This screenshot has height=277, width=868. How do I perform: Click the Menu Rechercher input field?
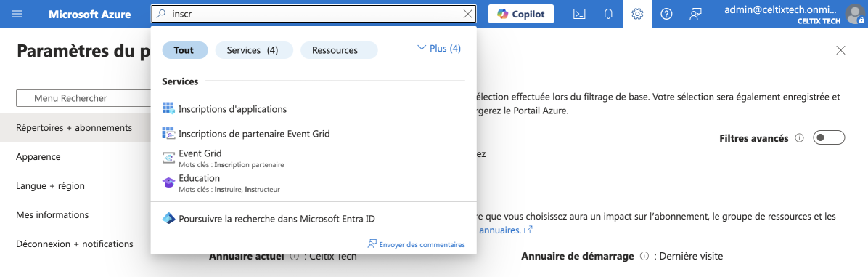(x=83, y=98)
